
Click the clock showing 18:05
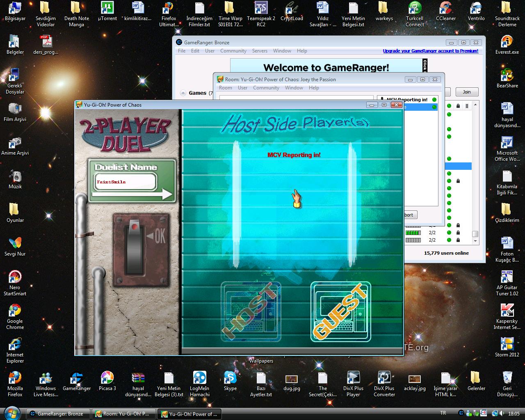click(514, 413)
